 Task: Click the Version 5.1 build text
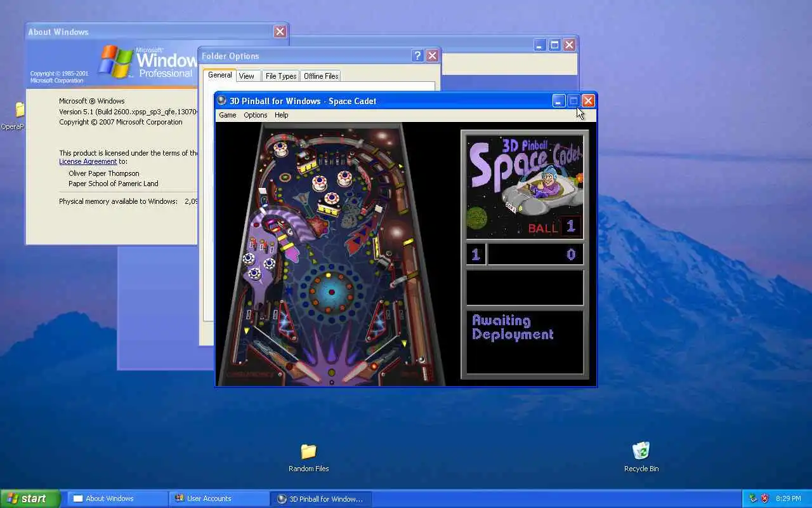click(128, 112)
